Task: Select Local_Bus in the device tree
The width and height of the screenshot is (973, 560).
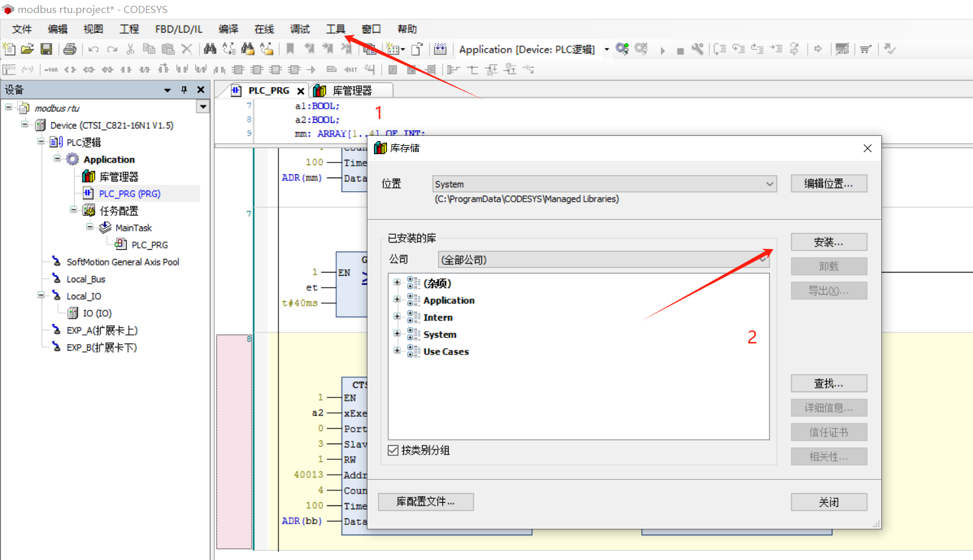Action: [x=86, y=279]
